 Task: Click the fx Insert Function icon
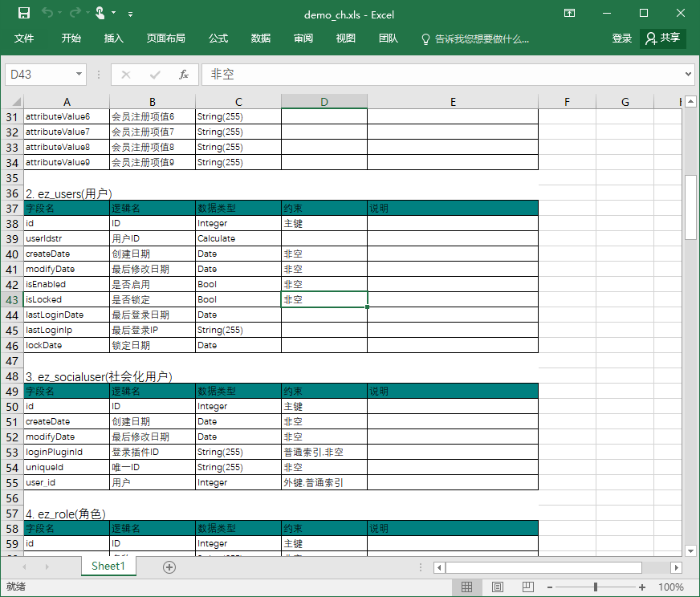184,75
